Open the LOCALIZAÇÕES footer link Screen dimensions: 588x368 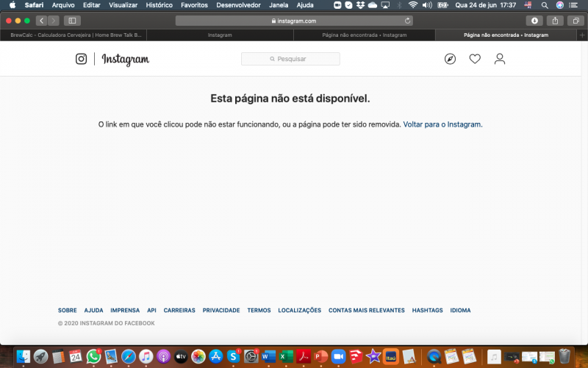[300, 310]
